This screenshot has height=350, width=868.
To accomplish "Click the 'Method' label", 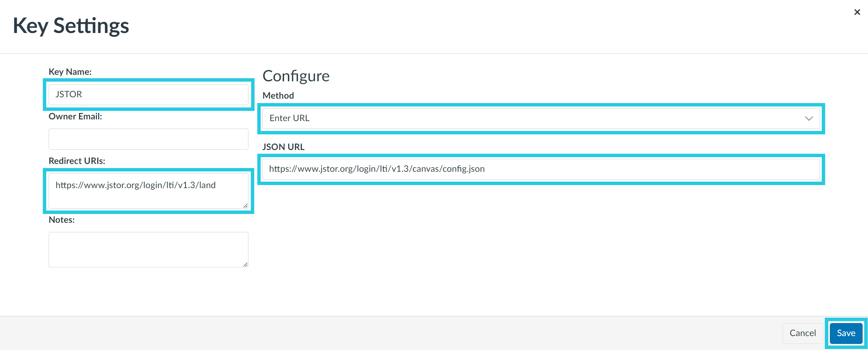I will point(278,96).
